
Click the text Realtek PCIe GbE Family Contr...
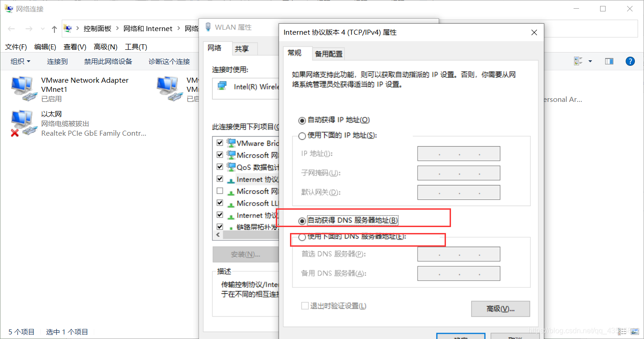pos(94,133)
